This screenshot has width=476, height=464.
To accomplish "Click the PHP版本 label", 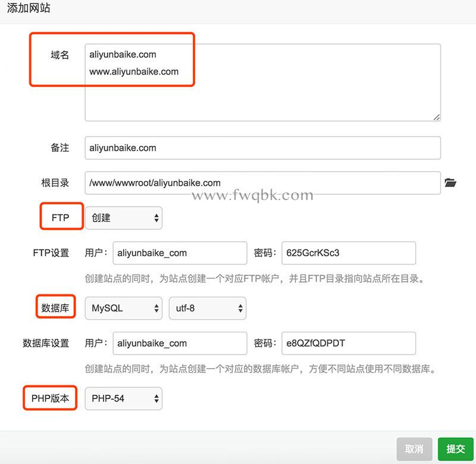I will pos(50,398).
